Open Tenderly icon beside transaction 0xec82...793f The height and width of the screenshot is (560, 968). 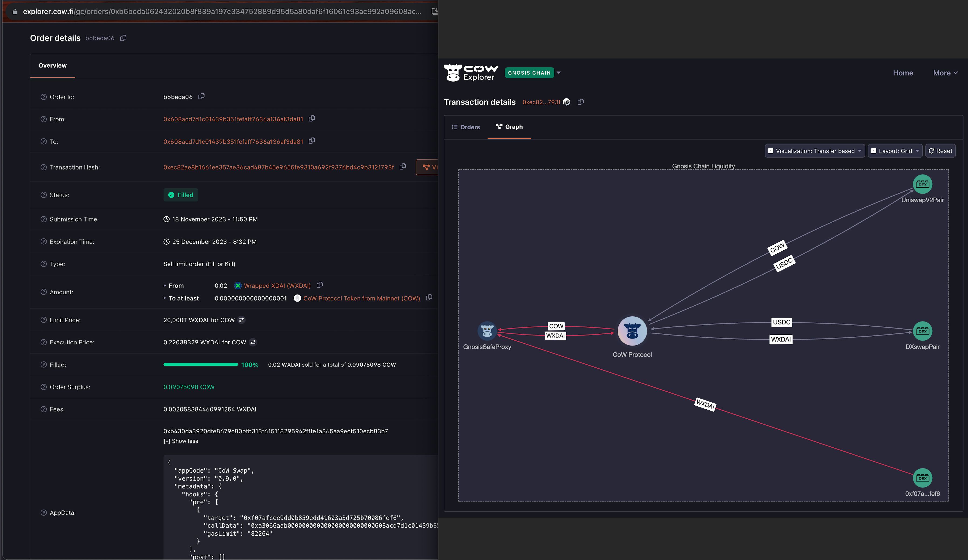(x=567, y=102)
